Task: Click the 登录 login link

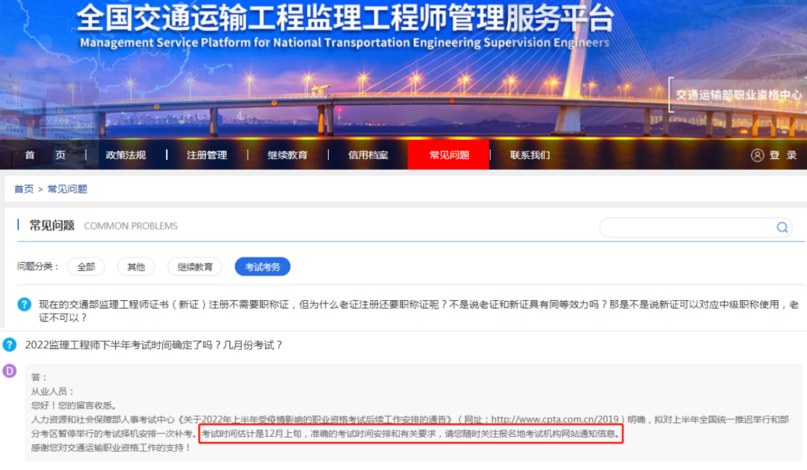Action: pyautogui.click(x=783, y=155)
